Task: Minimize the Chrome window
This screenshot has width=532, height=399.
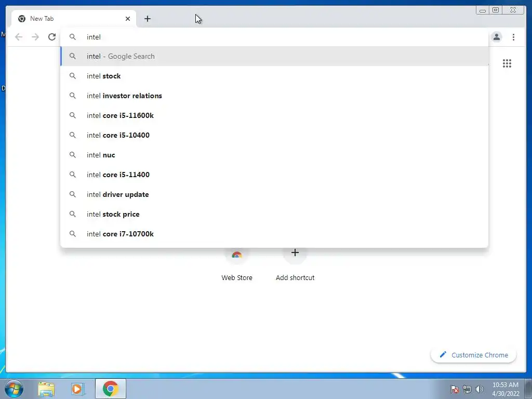Action: coord(483,10)
